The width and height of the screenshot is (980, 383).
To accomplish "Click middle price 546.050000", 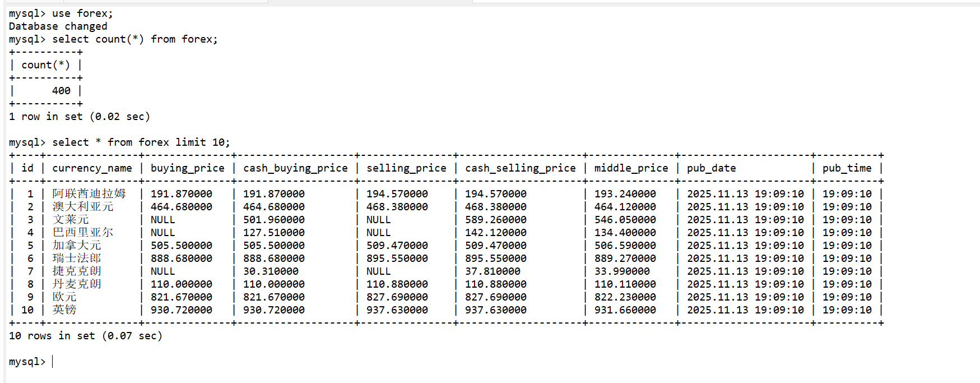I will [625, 220].
